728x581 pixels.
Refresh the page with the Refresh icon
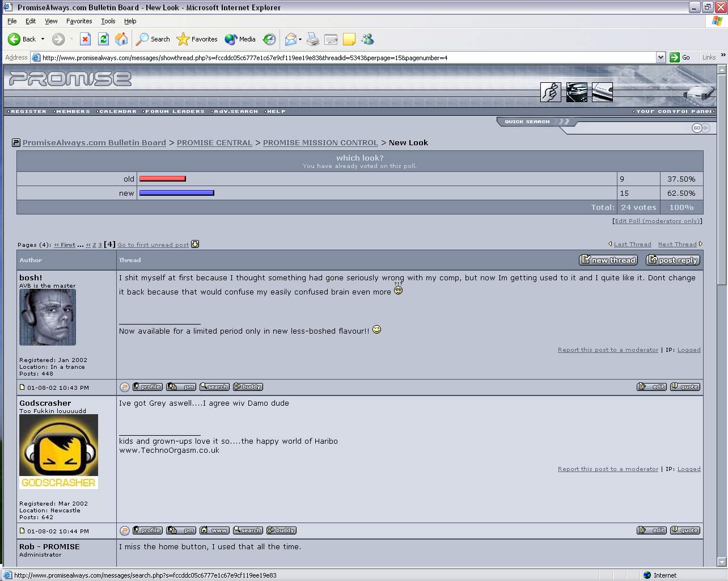(x=103, y=39)
